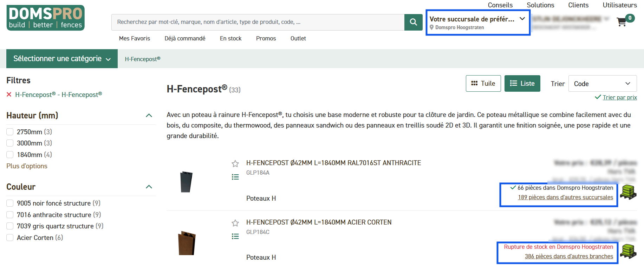This screenshot has width=644, height=266.
Task: Click location pin for Domspro Hoogstraten
Action: (x=432, y=27)
